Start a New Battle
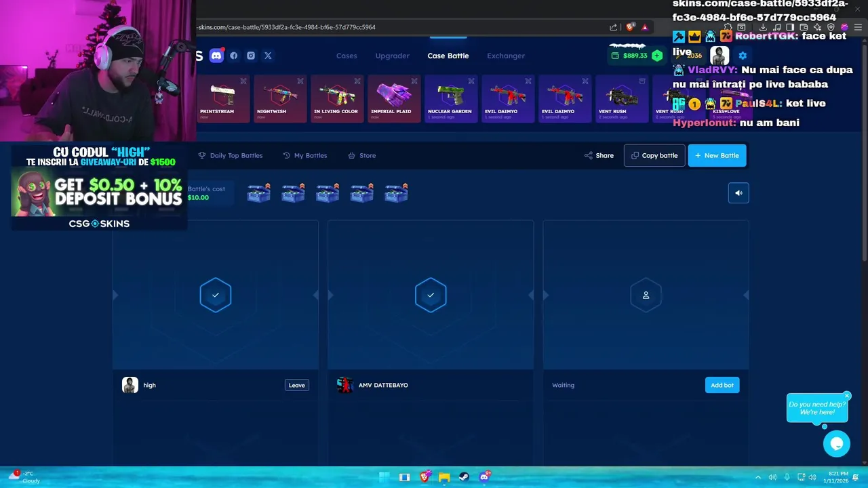Screen dimensions: 868x488 pos(717,155)
